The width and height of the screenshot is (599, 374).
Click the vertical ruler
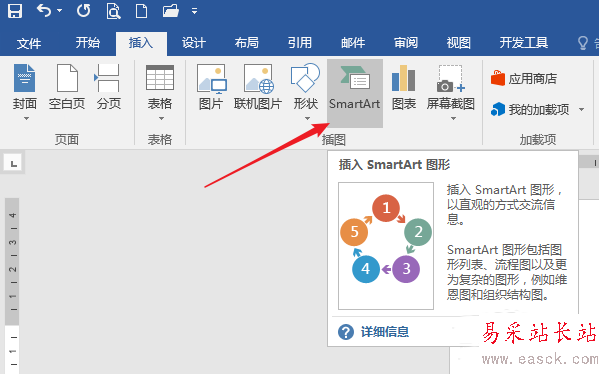[x=12, y=286]
